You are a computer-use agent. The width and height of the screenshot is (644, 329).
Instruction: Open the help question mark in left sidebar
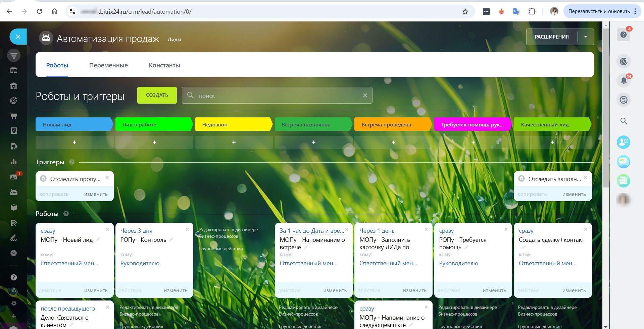(x=14, y=277)
